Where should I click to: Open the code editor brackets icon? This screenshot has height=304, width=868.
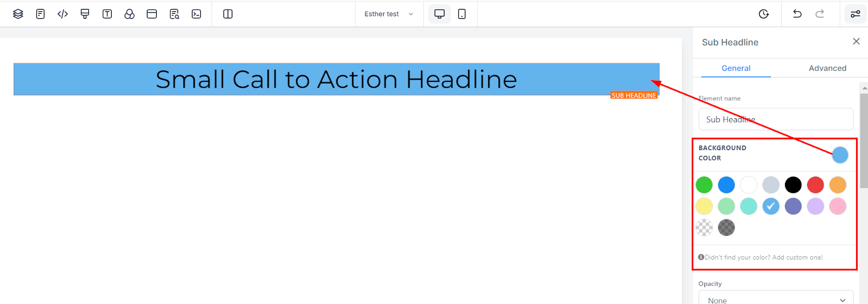coord(62,14)
